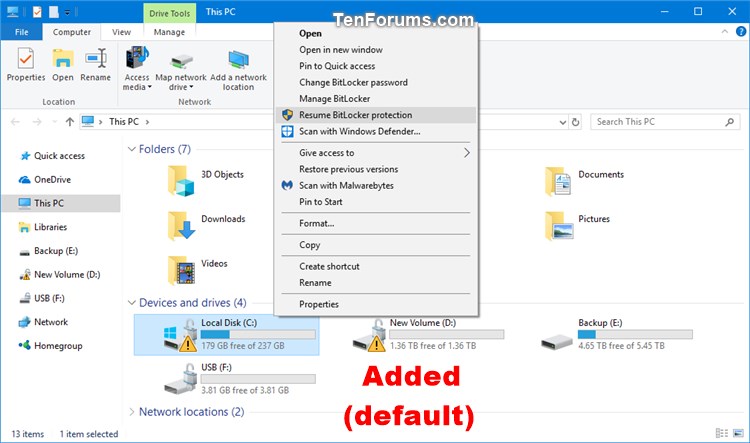Viewport: 750px width, 443px height.
Task: Open Quick Access Toolbar customize dropdown
Action: point(67,12)
